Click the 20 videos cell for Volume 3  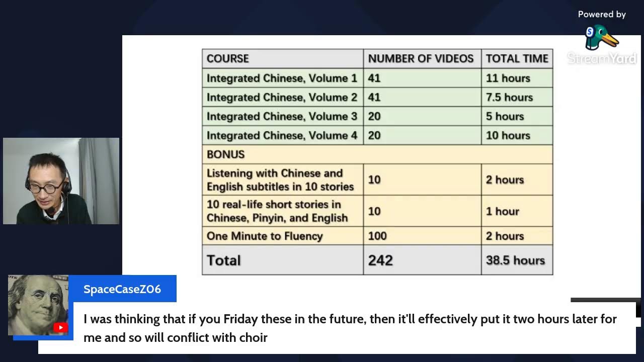tap(422, 116)
